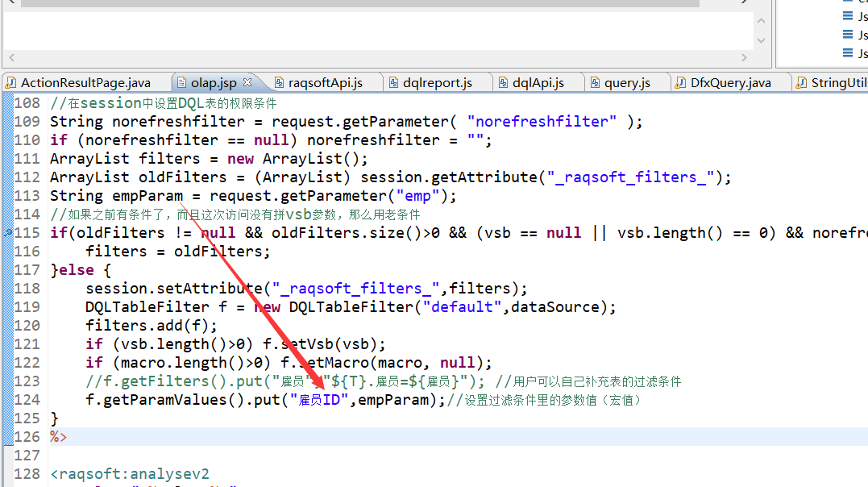Click line number 128 in the gutter
The height and width of the screenshot is (487, 868).
27,474
